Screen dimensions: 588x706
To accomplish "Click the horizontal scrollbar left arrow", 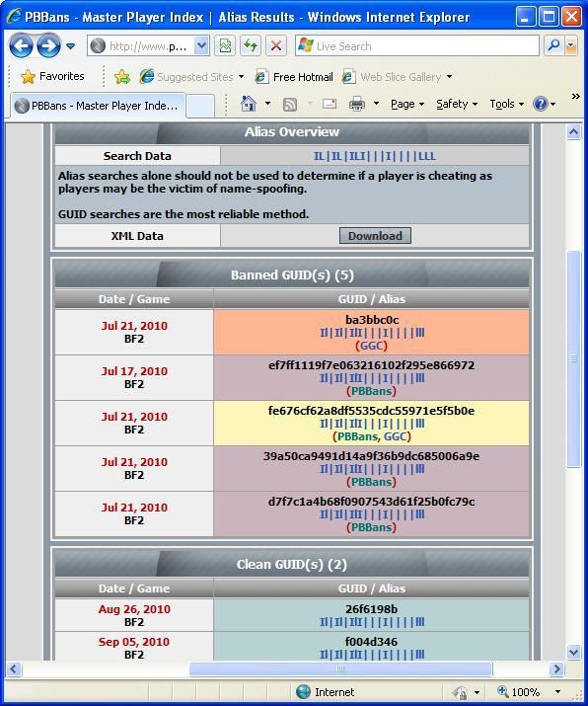I will [14, 669].
